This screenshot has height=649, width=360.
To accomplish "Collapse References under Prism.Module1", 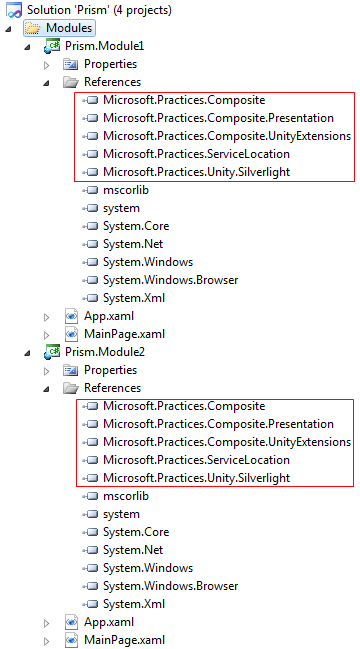I will tap(46, 83).
